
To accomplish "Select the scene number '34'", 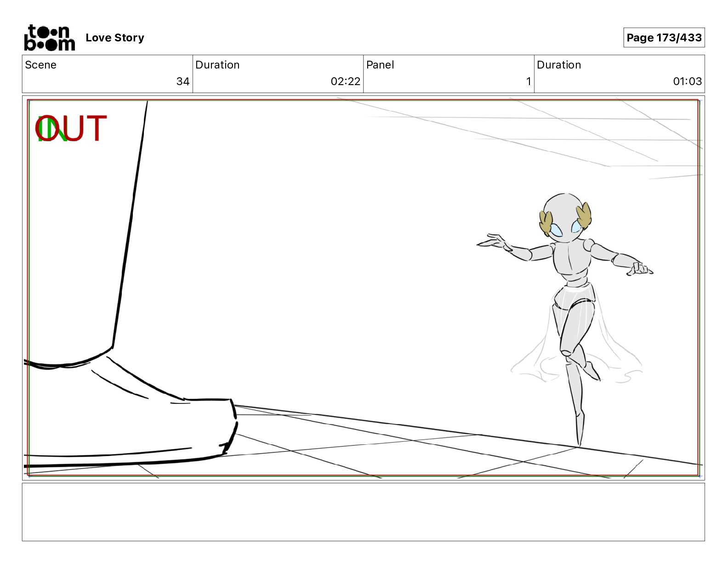I will 183,81.
